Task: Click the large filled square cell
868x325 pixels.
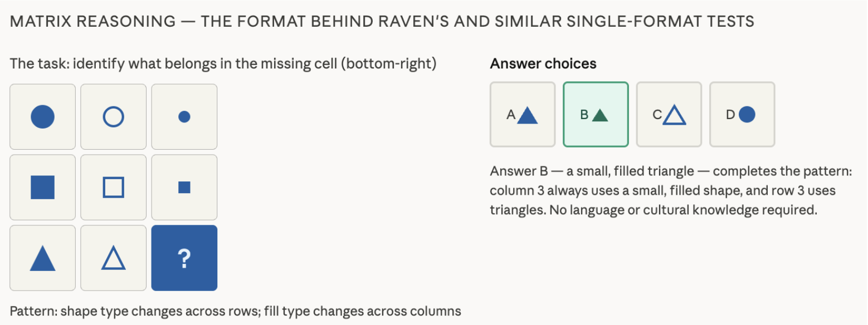Action: 42,188
